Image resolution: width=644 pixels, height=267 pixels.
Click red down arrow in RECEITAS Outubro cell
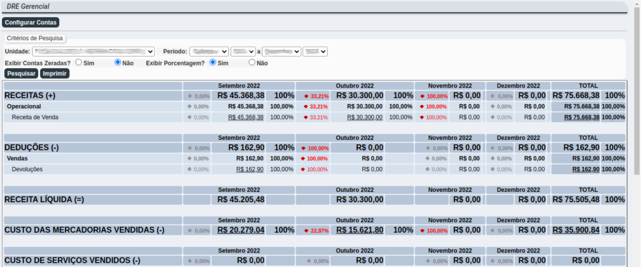[306, 96]
